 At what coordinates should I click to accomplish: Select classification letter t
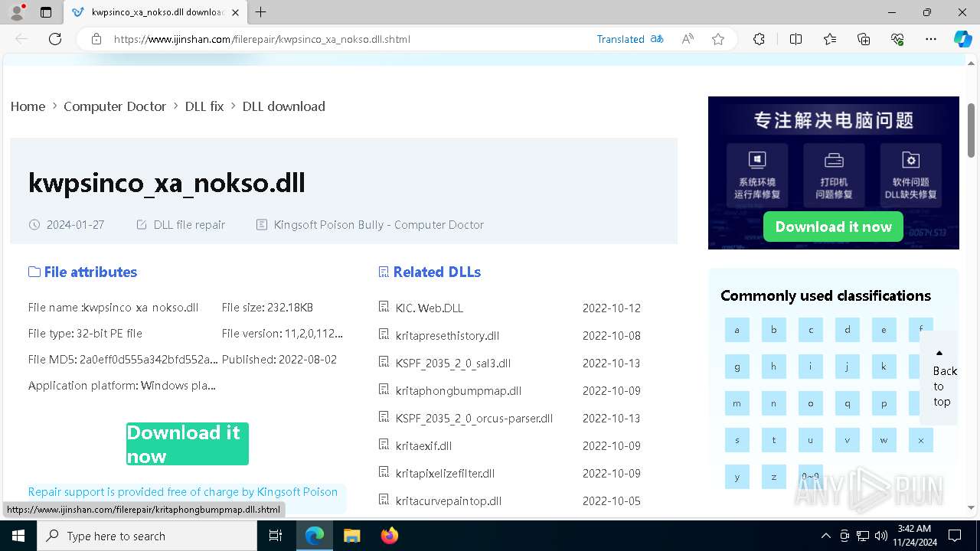(774, 440)
